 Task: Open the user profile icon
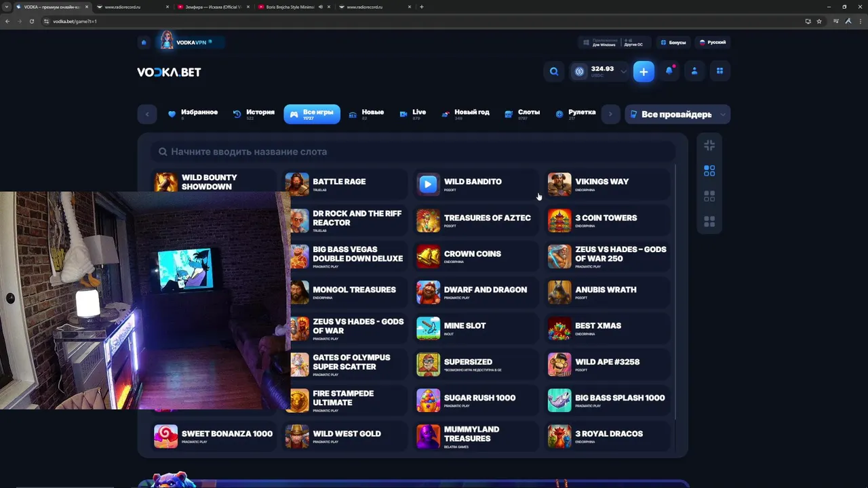click(694, 71)
